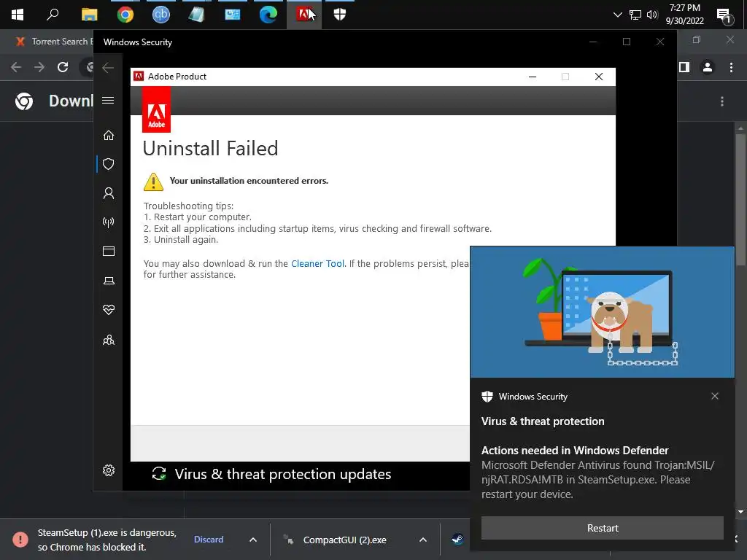Launch File Explorer from taskbar

tap(89, 15)
